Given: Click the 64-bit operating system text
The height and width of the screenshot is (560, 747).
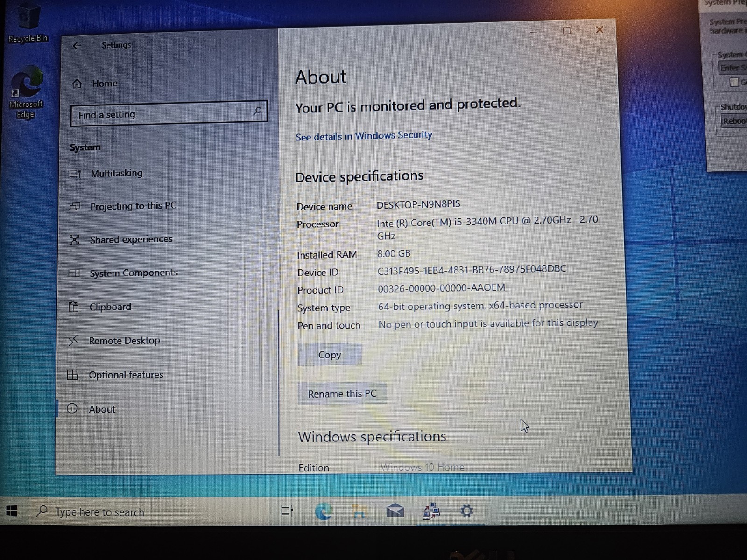Looking at the screenshot, I should click(480, 306).
